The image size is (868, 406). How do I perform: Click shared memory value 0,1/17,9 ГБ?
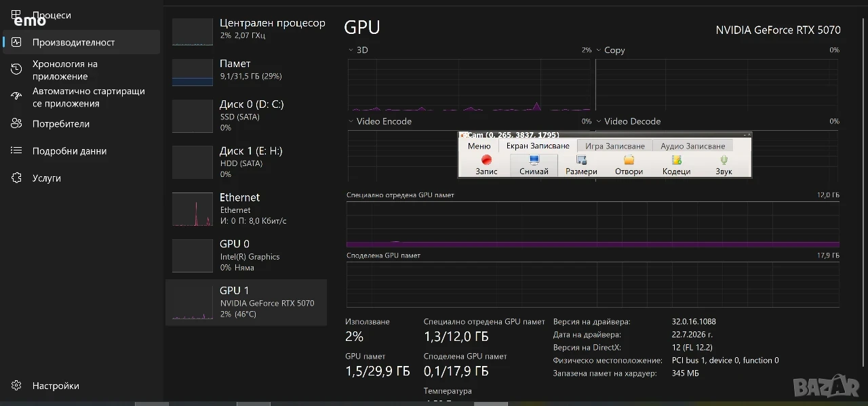click(x=456, y=371)
